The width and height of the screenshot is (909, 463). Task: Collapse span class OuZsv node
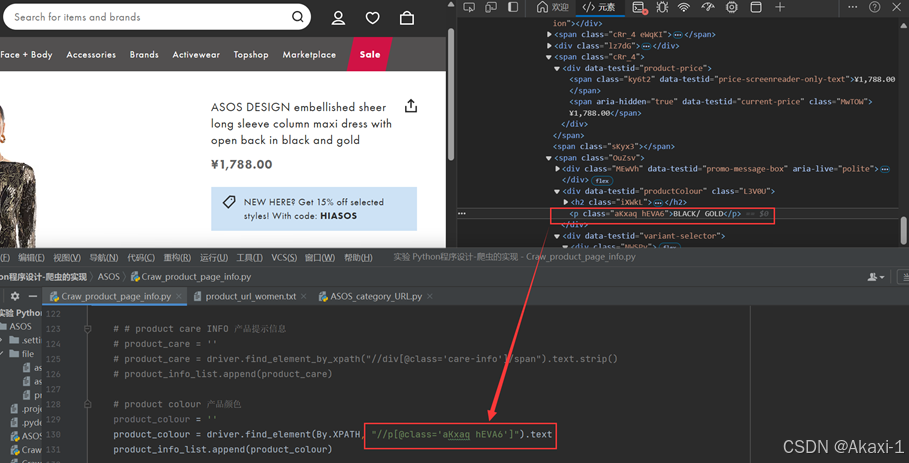(x=549, y=158)
